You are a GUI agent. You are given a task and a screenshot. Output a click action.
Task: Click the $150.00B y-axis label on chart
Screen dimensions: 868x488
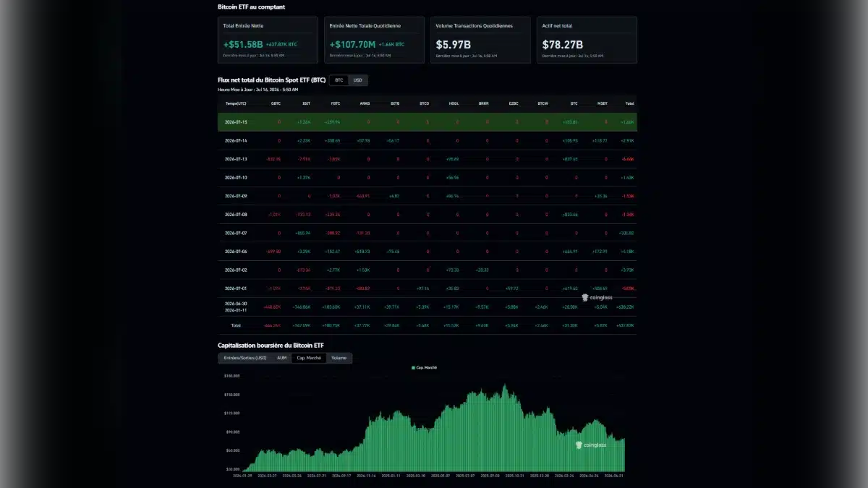[232, 395]
